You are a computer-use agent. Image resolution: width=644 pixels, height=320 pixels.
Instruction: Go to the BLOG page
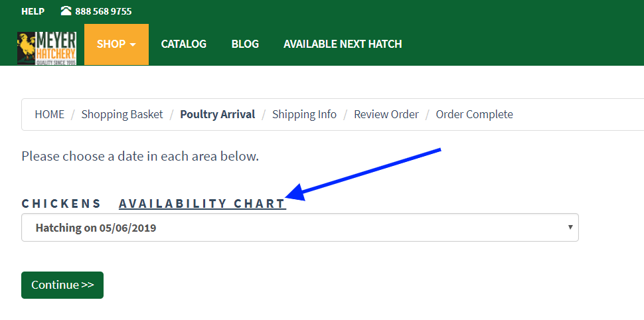[245, 44]
